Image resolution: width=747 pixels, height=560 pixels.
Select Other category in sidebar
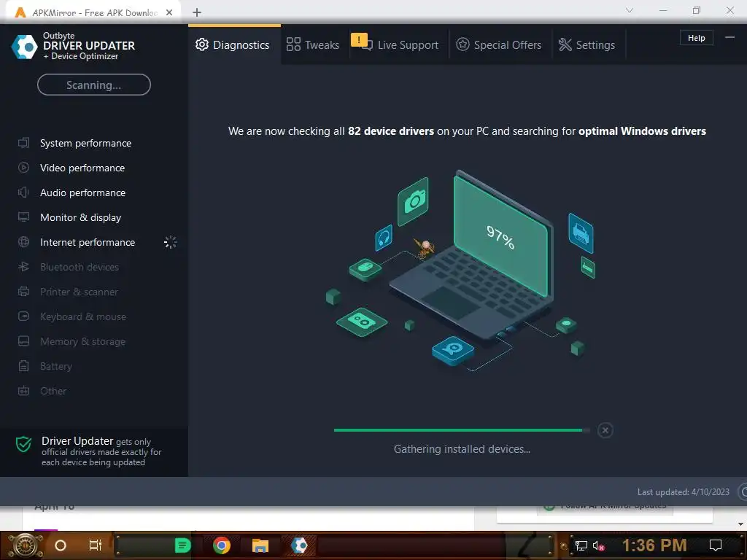point(53,391)
